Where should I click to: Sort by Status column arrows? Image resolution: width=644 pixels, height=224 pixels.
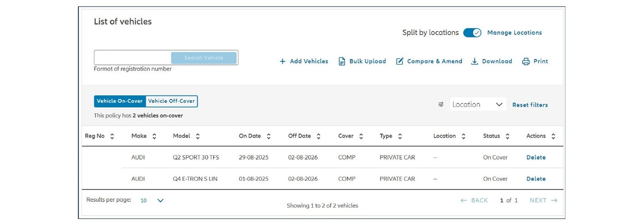pyautogui.click(x=507, y=136)
